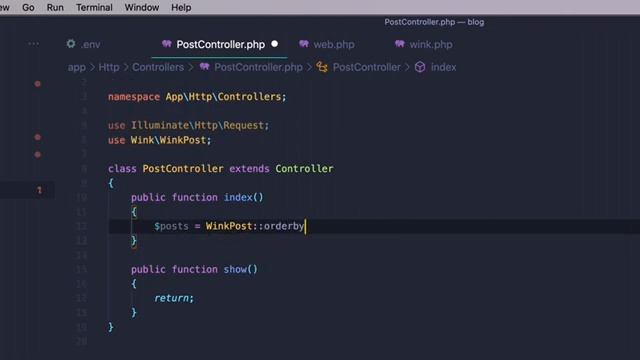Viewport: 640px width, 360px height.
Task: Click the class symbol icon in breadcrumb
Action: pyautogui.click(x=322, y=67)
